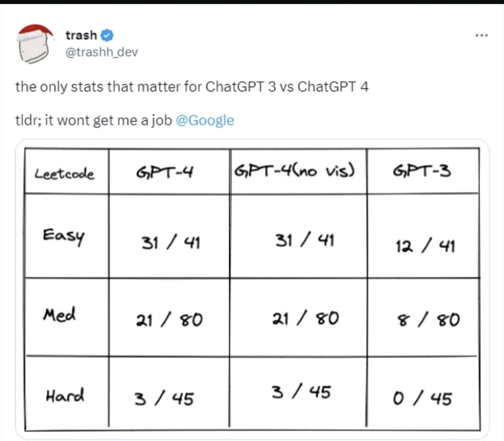Click the Hard row label
504x441 pixels.
[x=65, y=395]
